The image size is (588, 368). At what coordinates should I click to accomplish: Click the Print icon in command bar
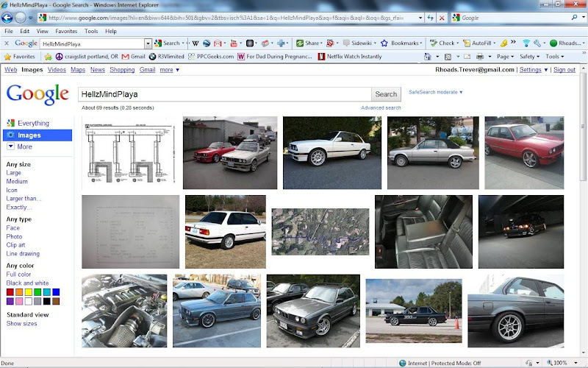pos(479,57)
